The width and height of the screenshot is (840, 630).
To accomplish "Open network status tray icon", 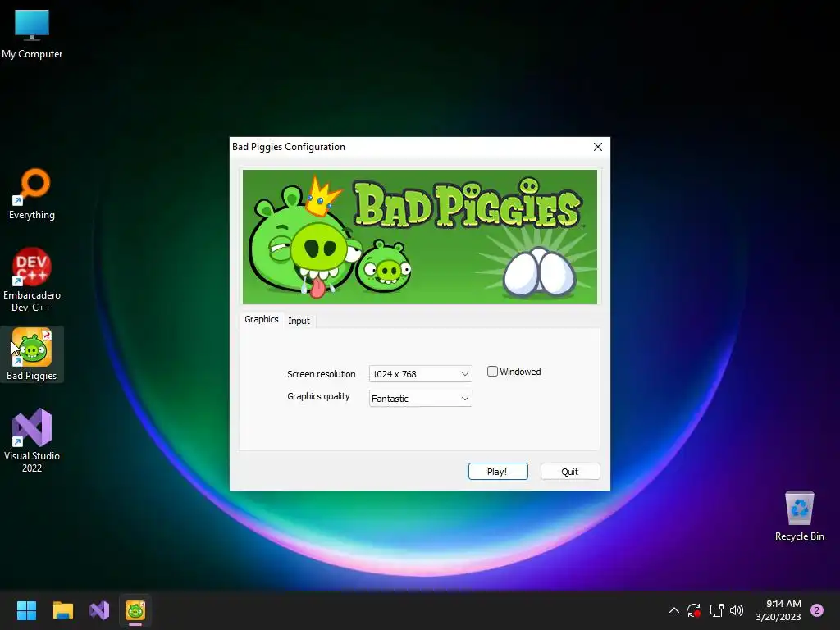I will coord(716,610).
